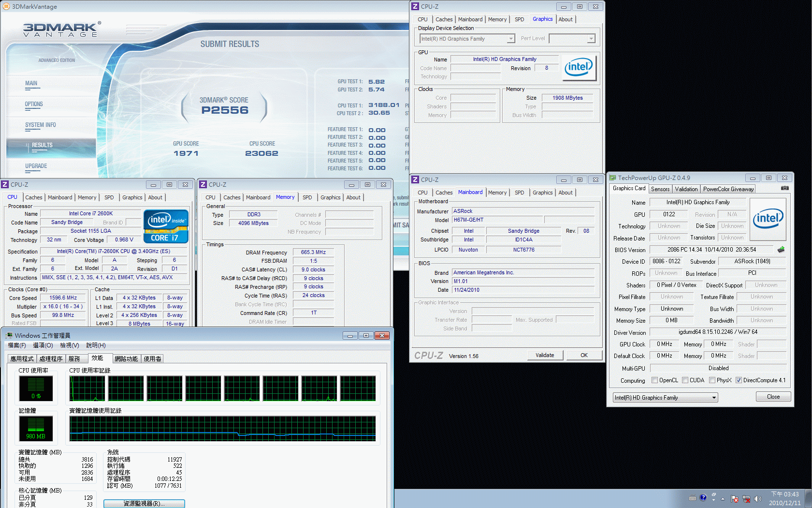
Task: Switch to 處理程序 tab in Task Manager
Action: [51, 359]
